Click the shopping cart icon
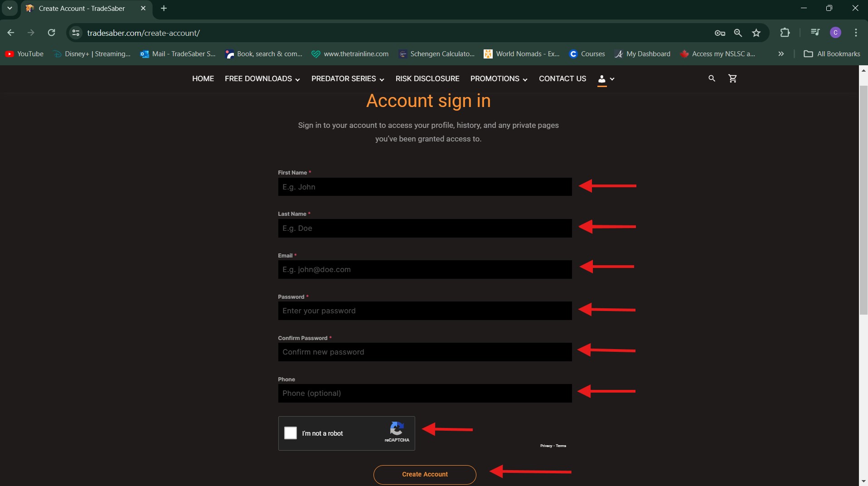 tap(732, 78)
